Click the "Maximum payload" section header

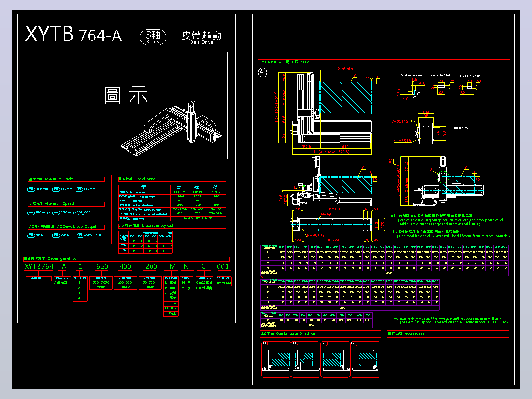pos(172,226)
